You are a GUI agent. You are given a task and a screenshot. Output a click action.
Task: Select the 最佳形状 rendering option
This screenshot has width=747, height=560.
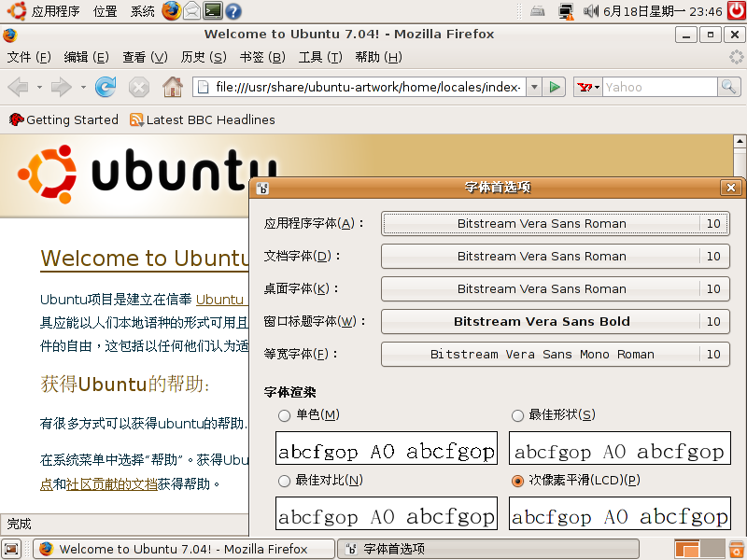(x=518, y=415)
